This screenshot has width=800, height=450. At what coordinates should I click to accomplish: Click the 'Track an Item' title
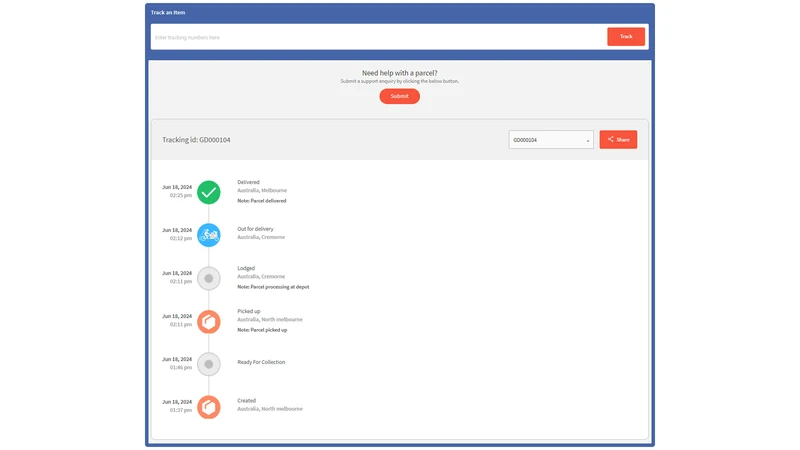click(x=168, y=12)
